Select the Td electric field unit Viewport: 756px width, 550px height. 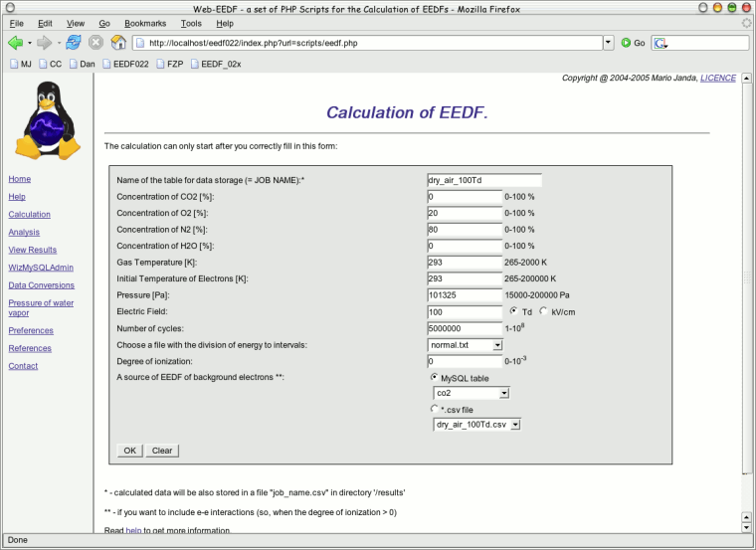(x=513, y=311)
